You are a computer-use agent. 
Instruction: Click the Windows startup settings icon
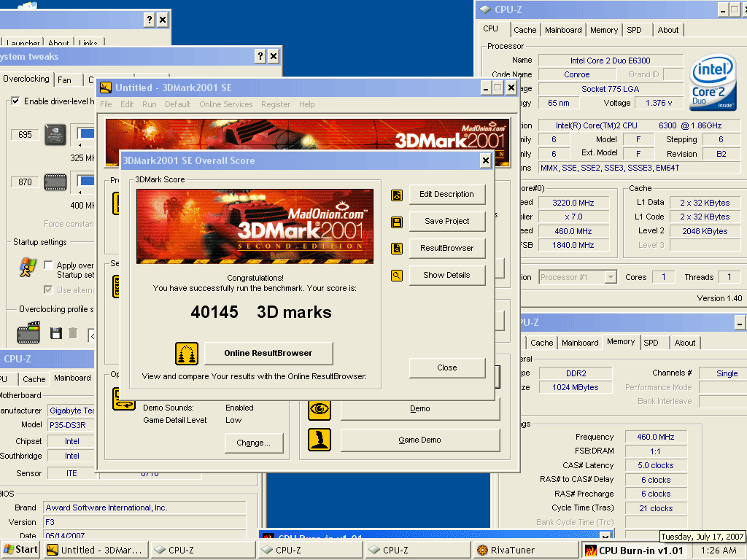coord(28,267)
